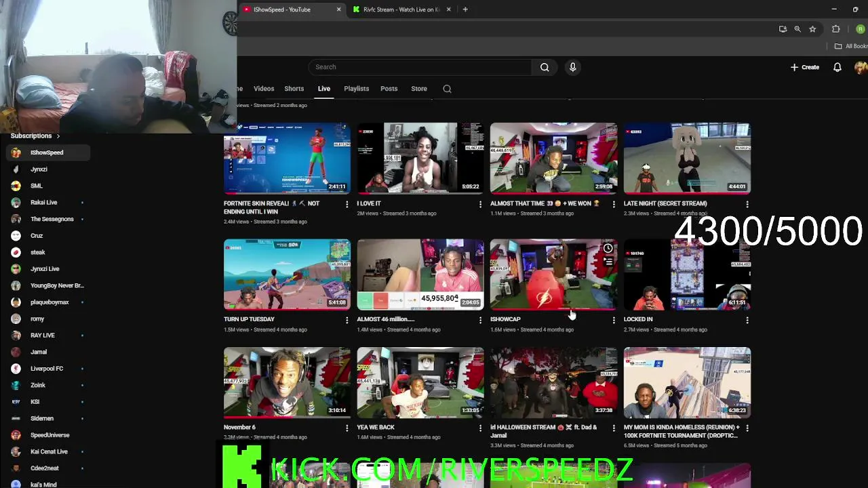Screen dimensions: 868x488
Task: Activate voice search microphone icon
Action: [x=572, y=67]
